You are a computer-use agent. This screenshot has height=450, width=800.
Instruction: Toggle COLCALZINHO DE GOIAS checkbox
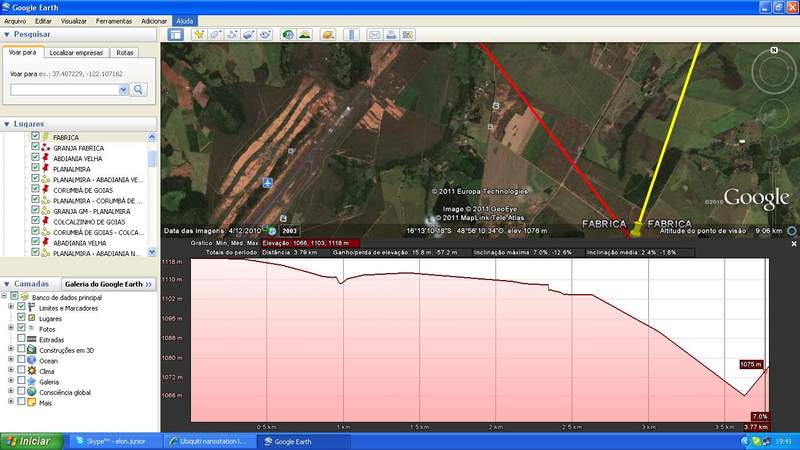[x=35, y=221]
